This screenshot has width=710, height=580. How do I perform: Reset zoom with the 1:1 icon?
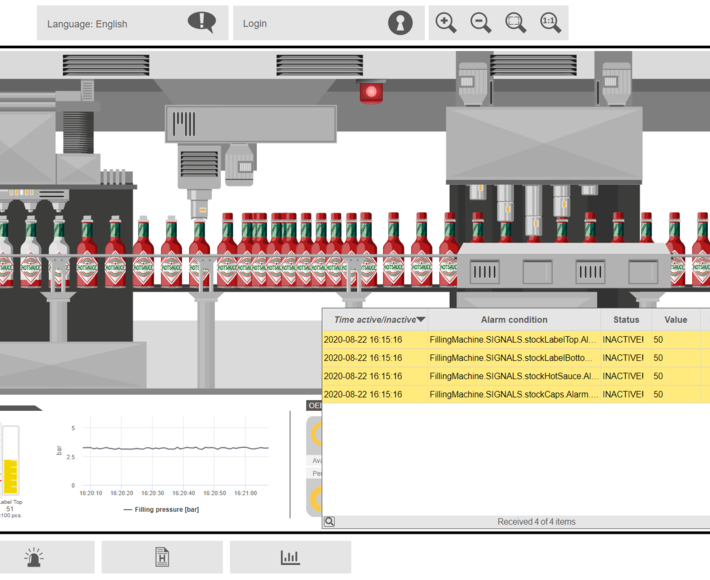(550, 23)
